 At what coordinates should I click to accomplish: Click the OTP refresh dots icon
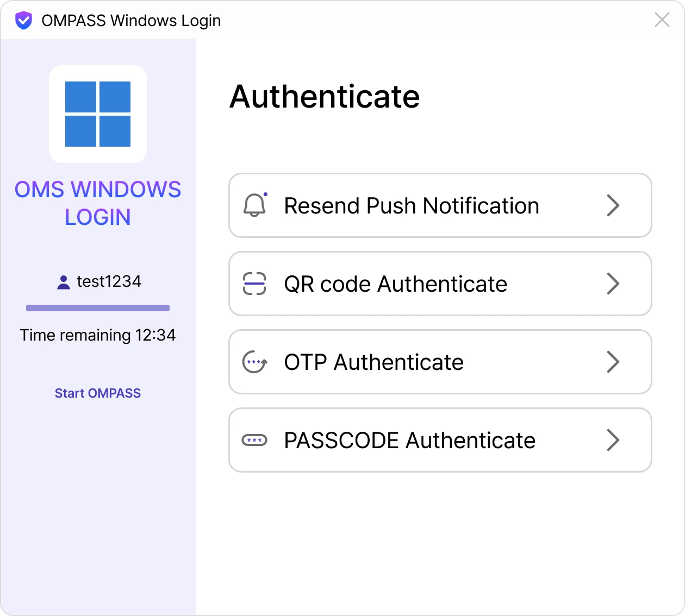click(x=254, y=362)
